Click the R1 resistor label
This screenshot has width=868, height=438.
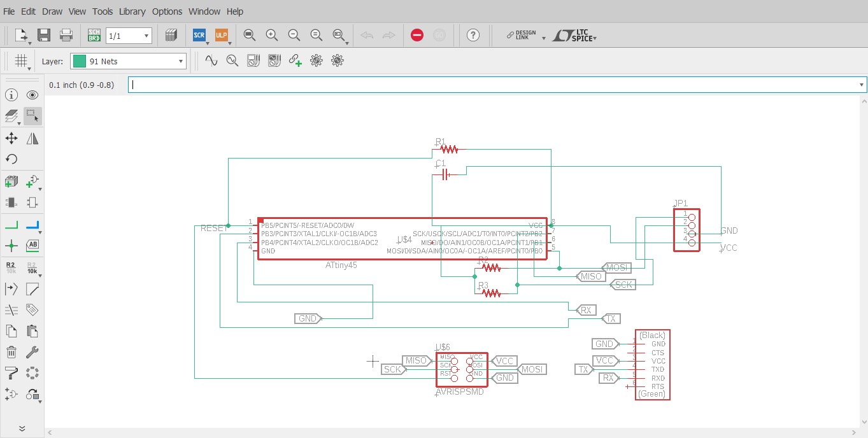pos(441,141)
